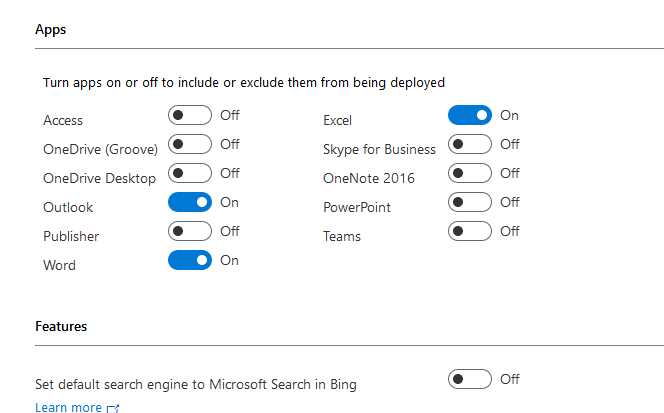The width and height of the screenshot is (664, 413).
Task: Disable the Outlook toggle switch
Action: pyautogui.click(x=190, y=202)
